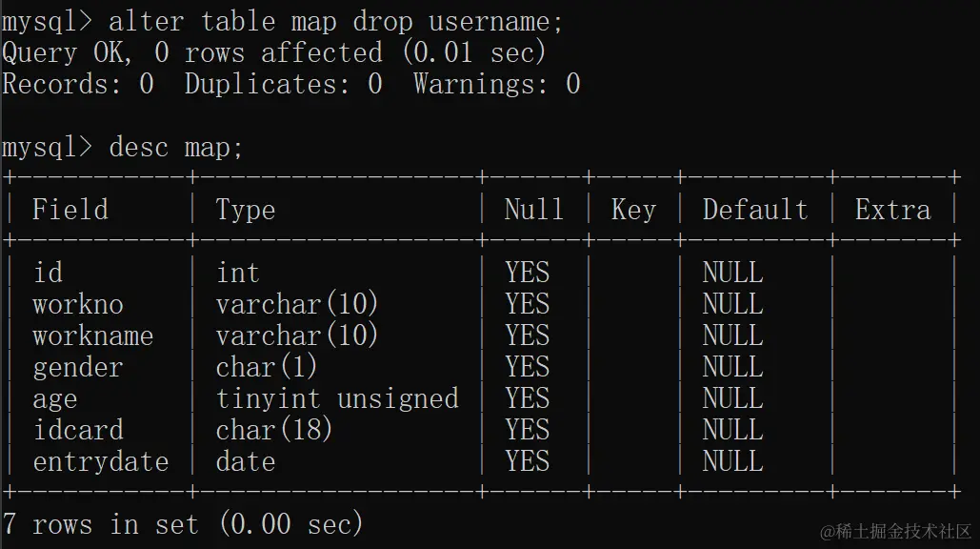
Task: Select the 'tinyint unsigned' type text
Action: click(x=337, y=399)
